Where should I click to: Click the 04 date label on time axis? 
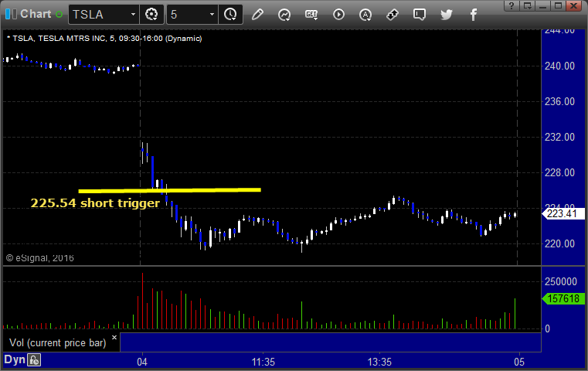[142, 362]
